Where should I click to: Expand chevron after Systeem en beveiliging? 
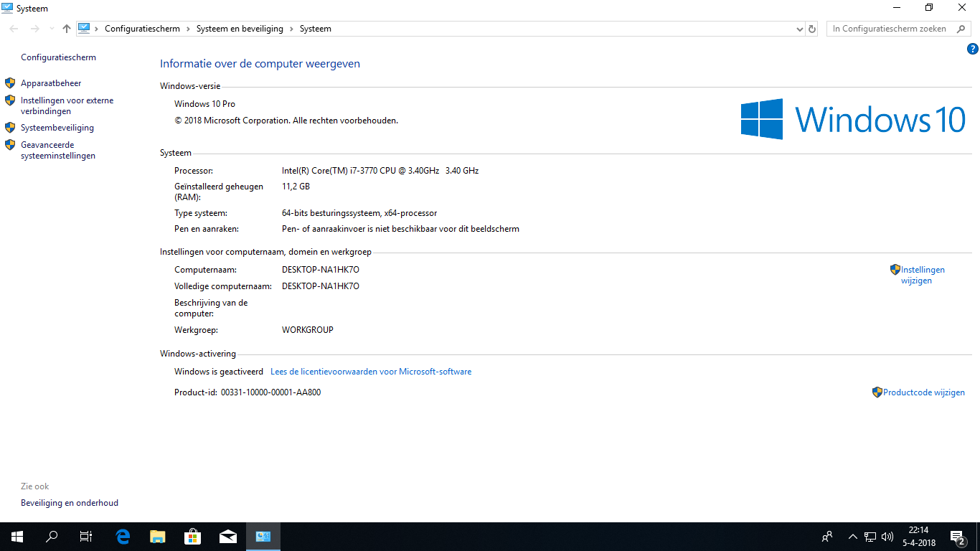click(x=291, y=29)
